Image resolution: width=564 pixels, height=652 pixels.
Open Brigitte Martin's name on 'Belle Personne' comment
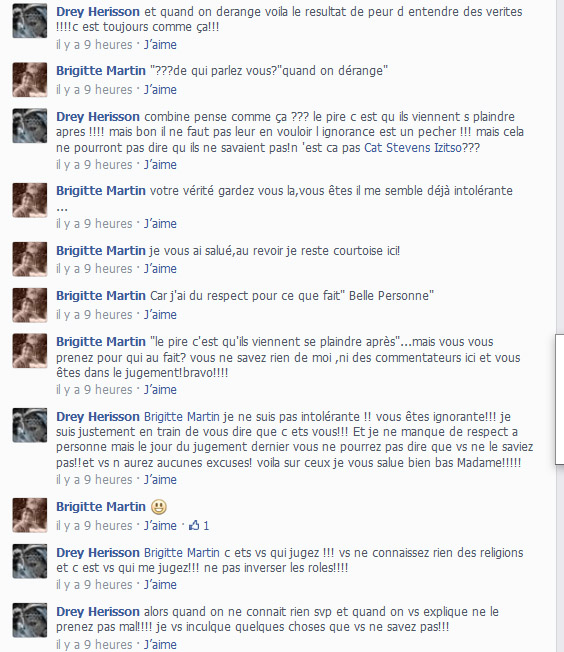point(101,296)
